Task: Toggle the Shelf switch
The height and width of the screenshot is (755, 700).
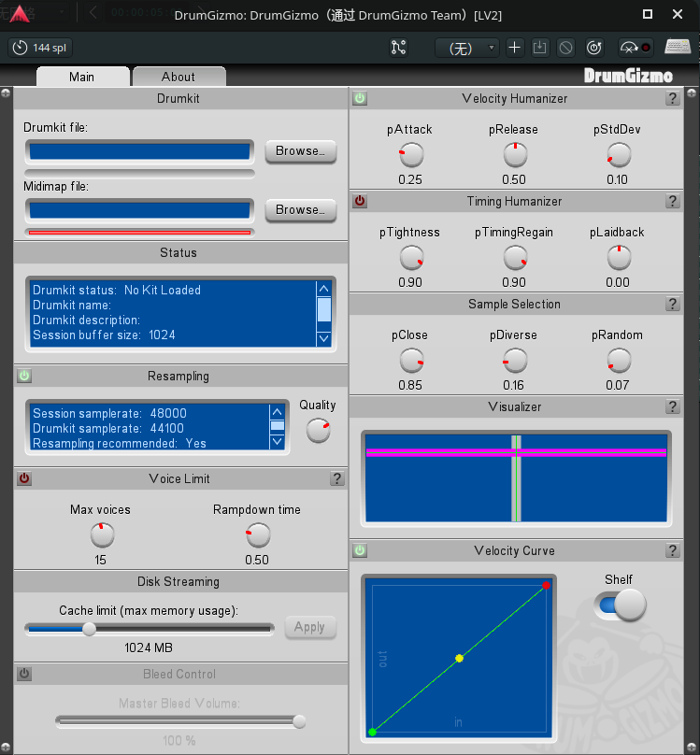Action: [620, 605]
